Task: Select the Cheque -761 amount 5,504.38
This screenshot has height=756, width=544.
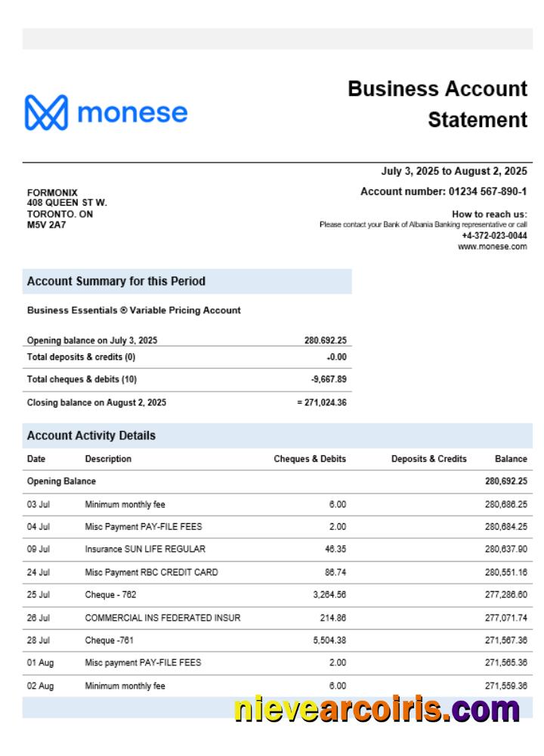Action: point(329,640)
